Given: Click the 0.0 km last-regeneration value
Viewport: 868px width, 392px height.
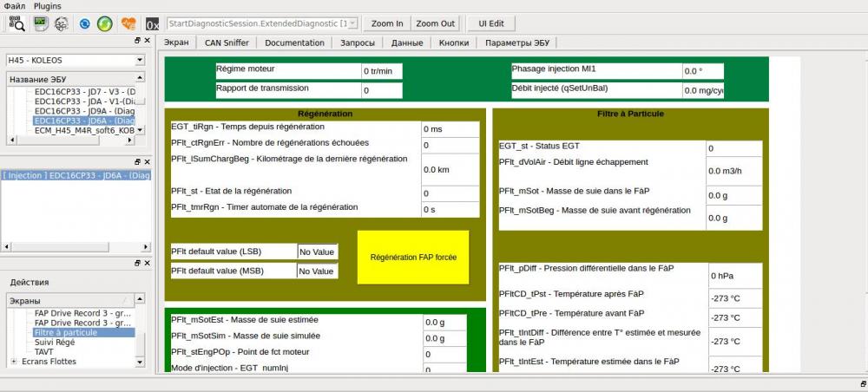Looking at the screenshot, I should coord(450,170).
